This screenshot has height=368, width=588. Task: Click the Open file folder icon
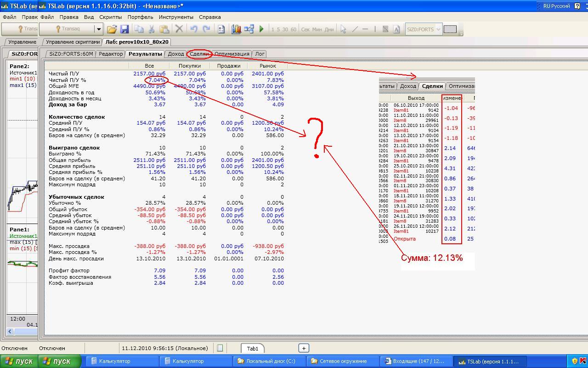click(x=112, y=29)
